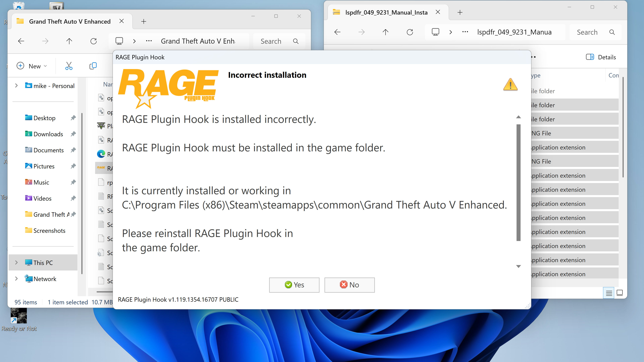Expand the This PC tree node
Screen dimensions: 644x362
pos(16,263)
